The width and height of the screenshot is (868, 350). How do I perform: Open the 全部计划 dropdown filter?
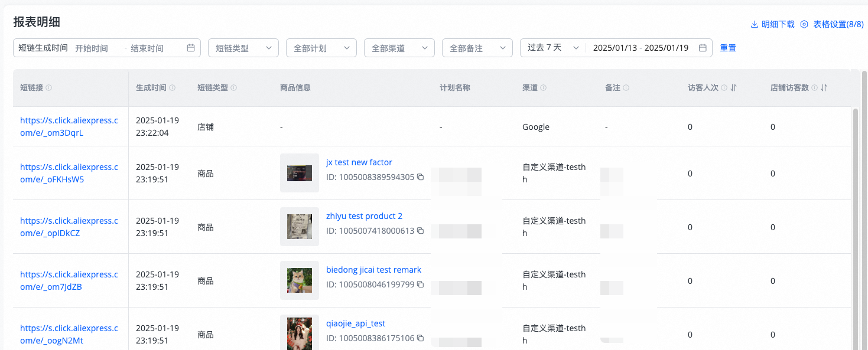(321, 48)
